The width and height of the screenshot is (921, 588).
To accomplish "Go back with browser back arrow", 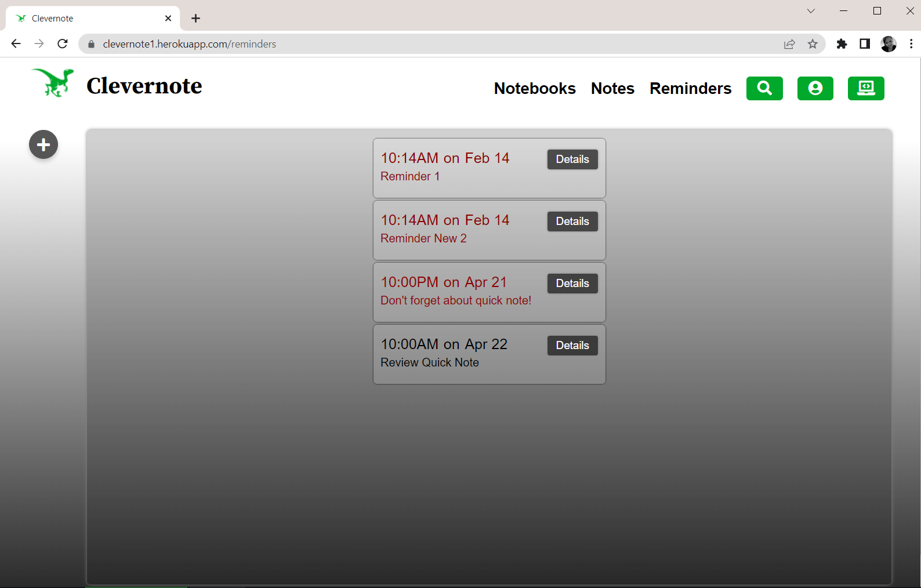I will 16,43.
